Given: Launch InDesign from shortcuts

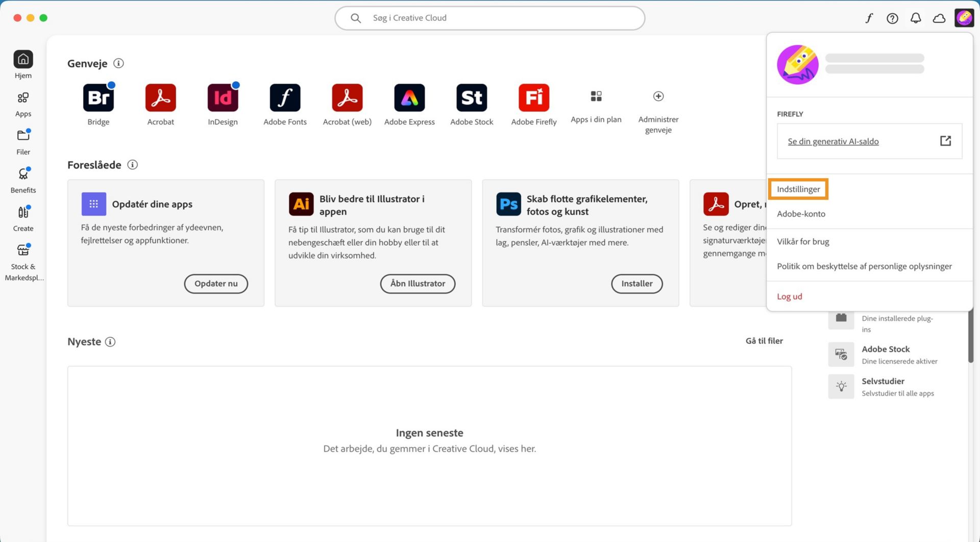Looking at the screenshot, I should click(223, 98).
